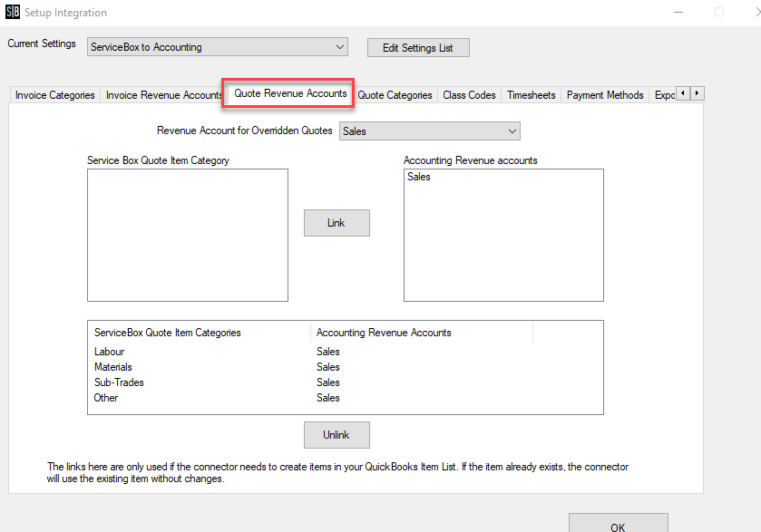761x532 pixels.
Task: Click the Unlink button
Action: click(x=337, y=435)
